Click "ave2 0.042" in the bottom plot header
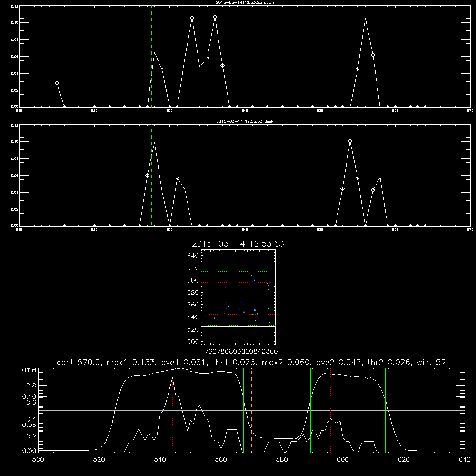The height and width of the screenshot is (476, 476). (x=339, y=362)
